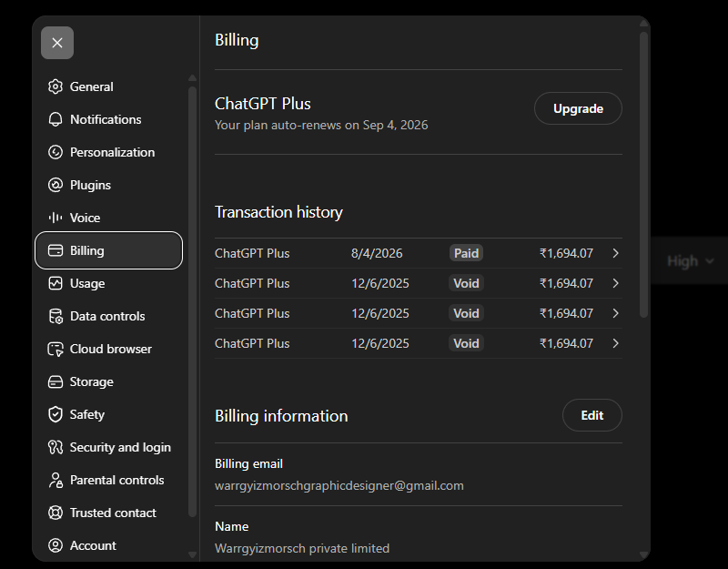The width and height of the screenshot is (728, 569).
Task: Click the 8/4/2026 transaction date
Action: tap(377, 253)
